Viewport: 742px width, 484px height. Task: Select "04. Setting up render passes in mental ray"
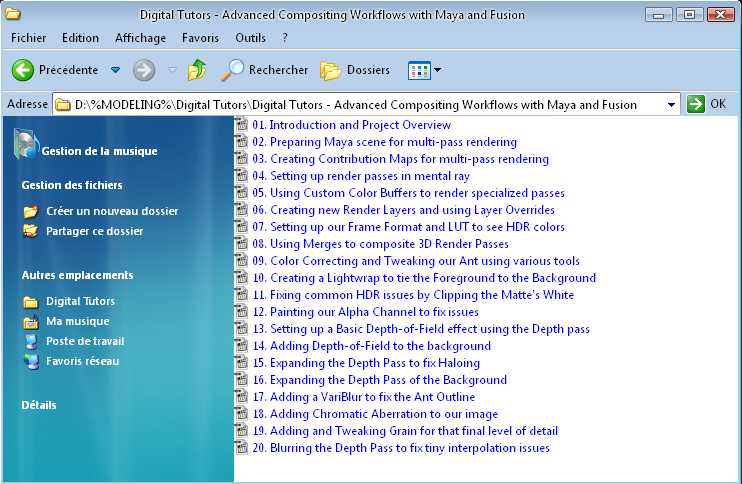click(x=361, y=176)
